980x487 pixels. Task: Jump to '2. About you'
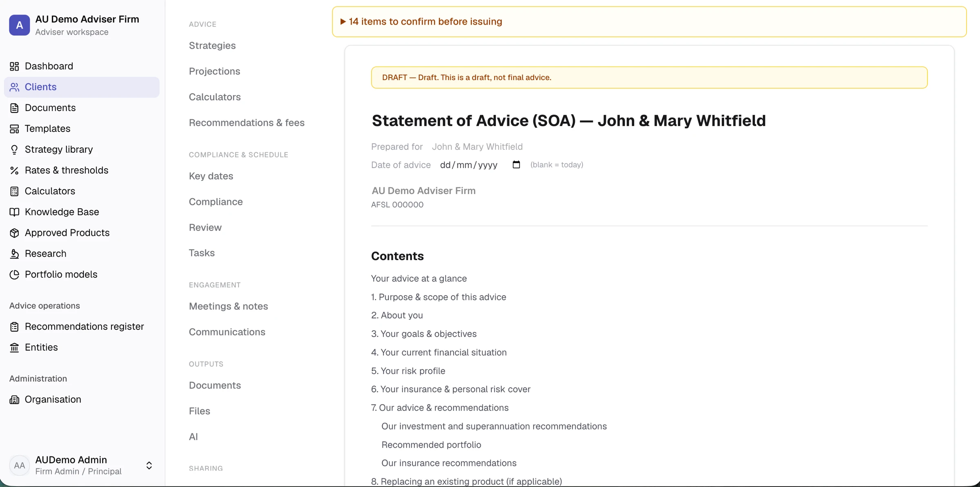397,316
